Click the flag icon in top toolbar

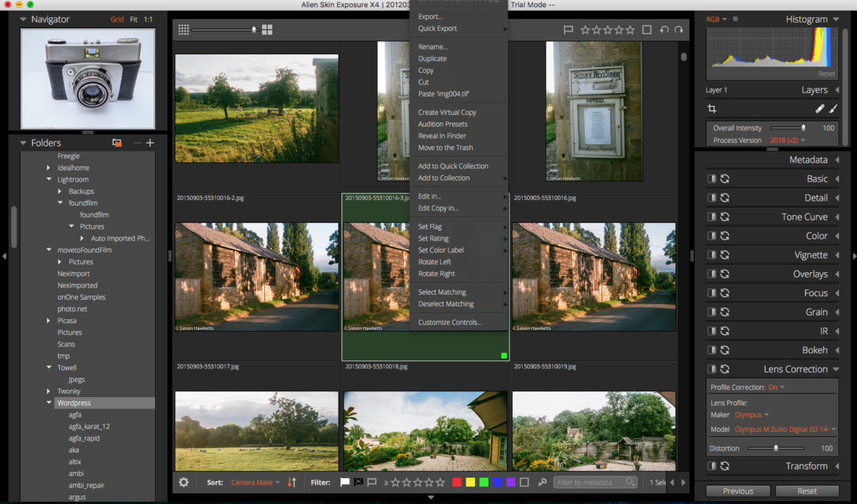[568, 30]
